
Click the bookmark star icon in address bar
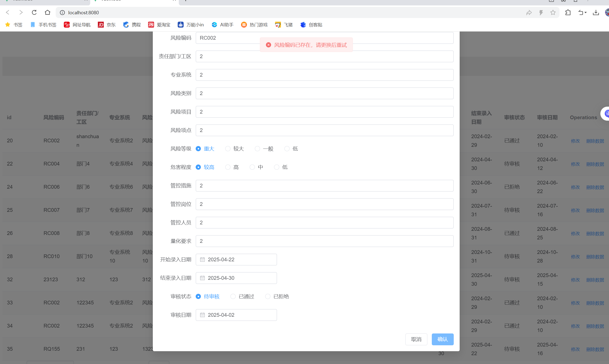(x=553, y=13)
